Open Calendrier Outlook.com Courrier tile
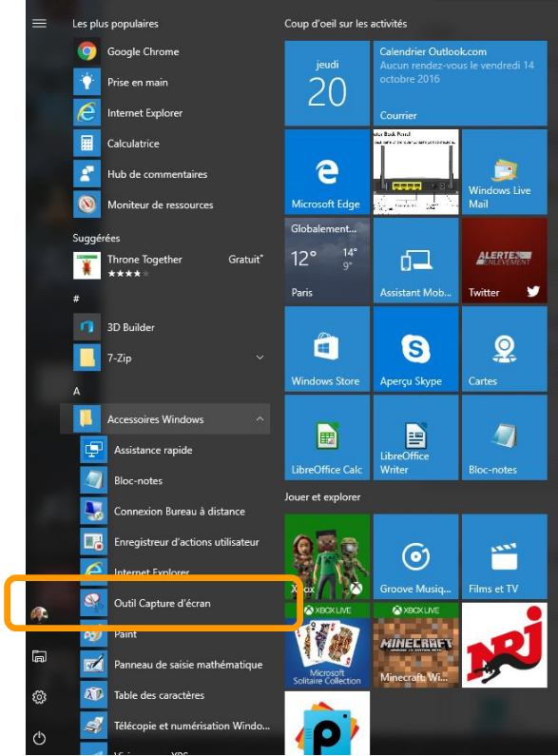558x756 pixels. tap(460, 83)
